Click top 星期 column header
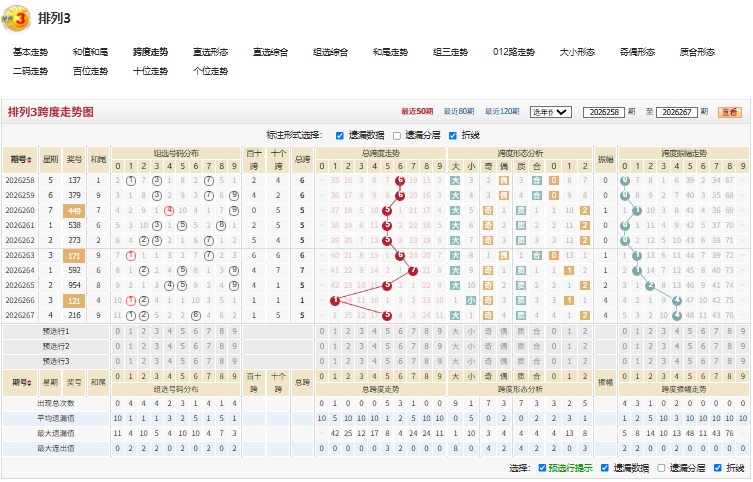Screen dimensions: 753x482 [x=50, y=159]
